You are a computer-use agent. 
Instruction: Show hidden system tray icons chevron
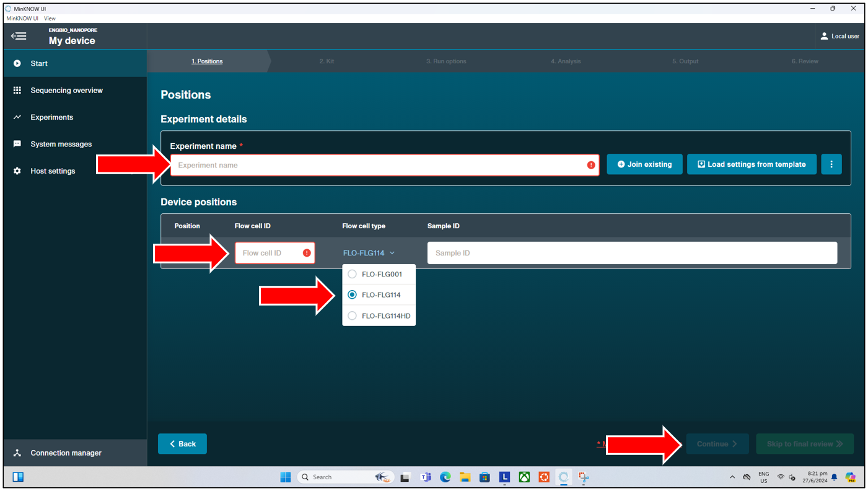[732, 477]
